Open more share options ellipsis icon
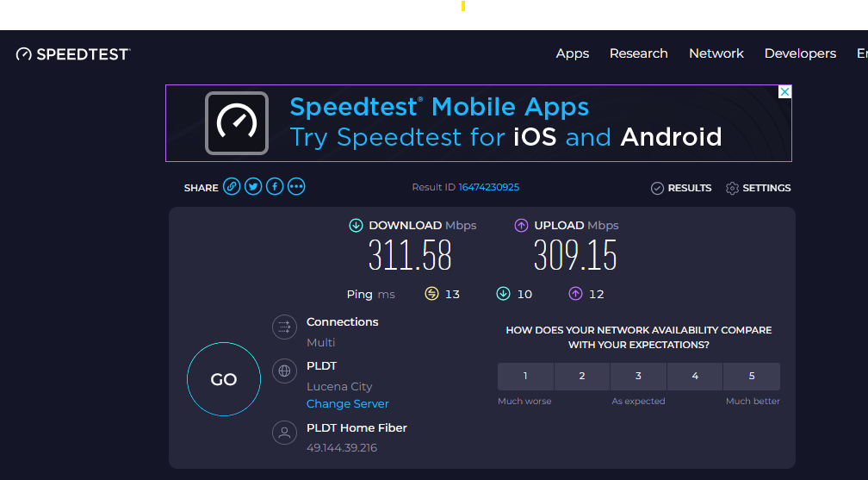 [x=296, y=187]
